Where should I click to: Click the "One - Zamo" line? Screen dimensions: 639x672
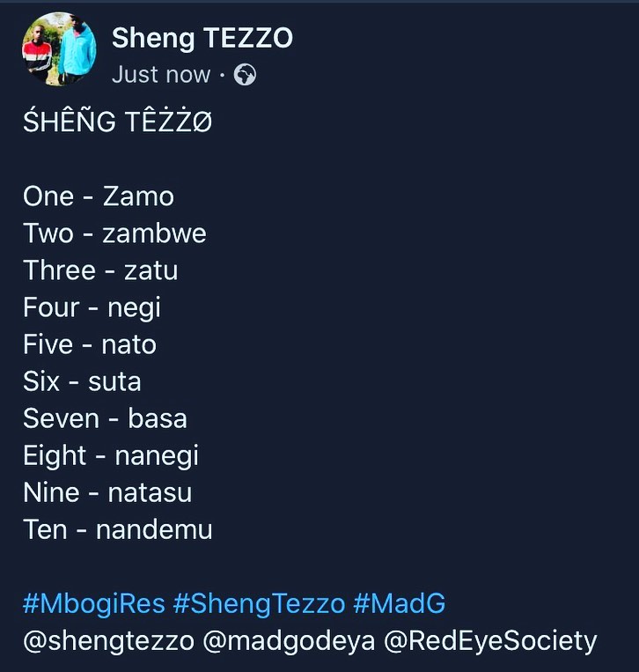99,196
